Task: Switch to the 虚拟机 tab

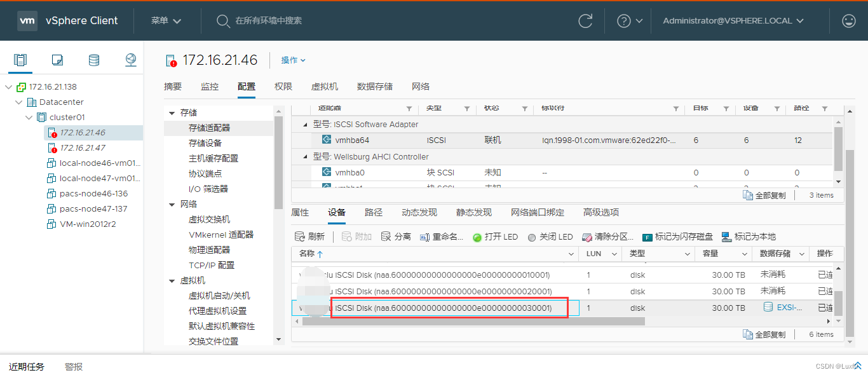Action: click(x=325, y=86)
